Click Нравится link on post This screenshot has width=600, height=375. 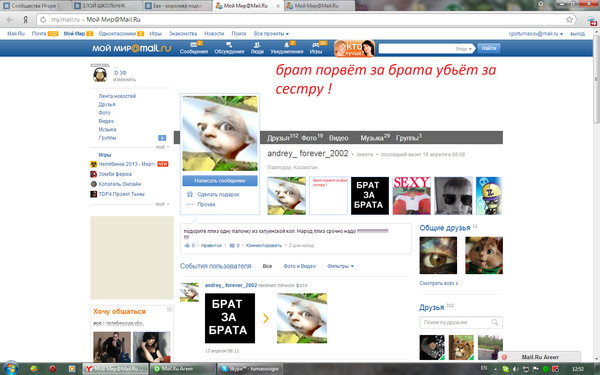211,245
